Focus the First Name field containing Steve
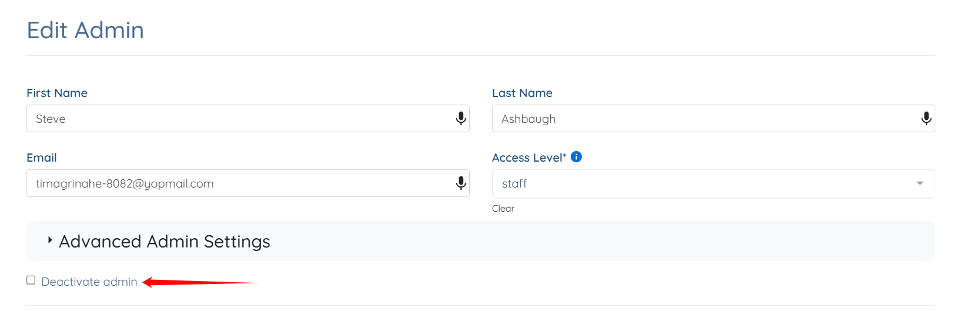This screenshot has width=980, height=311. coord(235,119)
